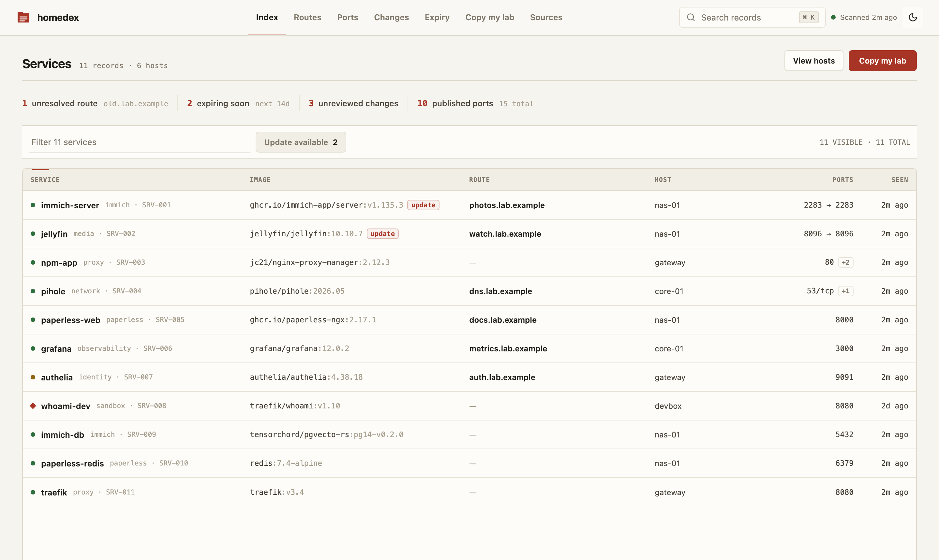Click green scan status dot

coord(833,17)
